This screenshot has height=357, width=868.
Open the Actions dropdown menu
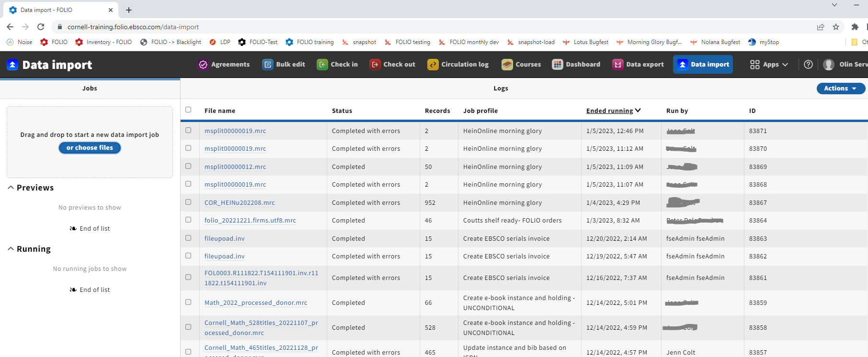click(841, 89)
